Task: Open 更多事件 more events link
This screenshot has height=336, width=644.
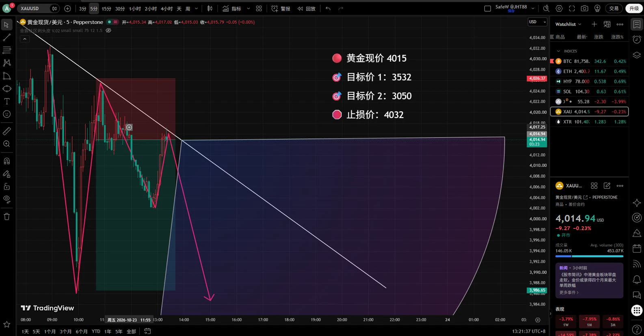Action: (569, 293)
